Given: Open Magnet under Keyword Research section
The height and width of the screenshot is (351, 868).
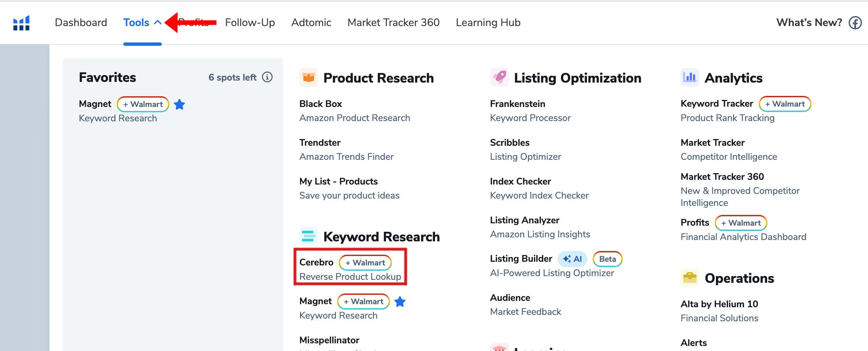Looking at the screenshot, I should click(x=315, y=301).
